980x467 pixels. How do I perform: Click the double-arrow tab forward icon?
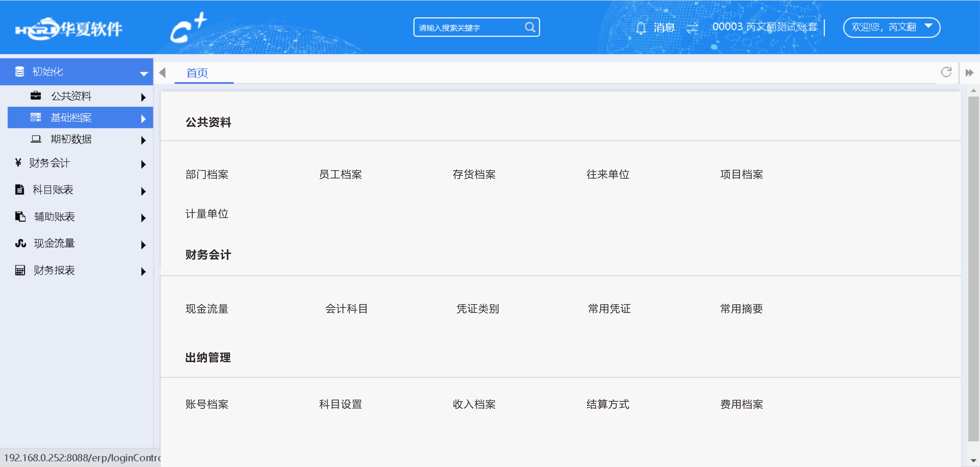[969, 73]
